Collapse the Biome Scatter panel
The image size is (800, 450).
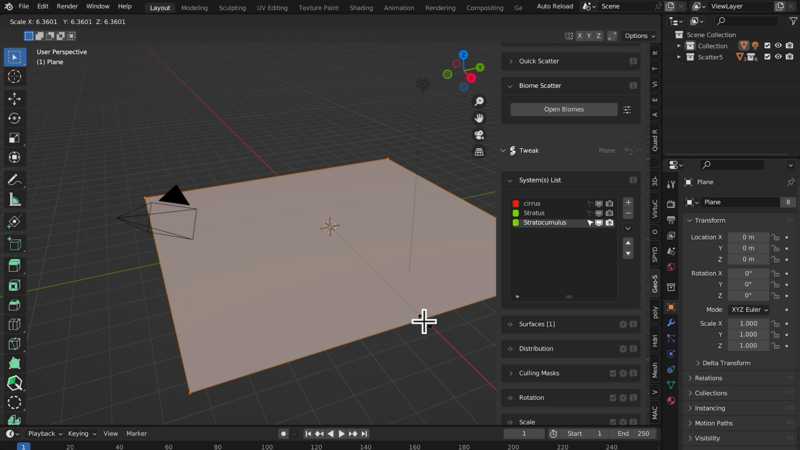(510, 86)
